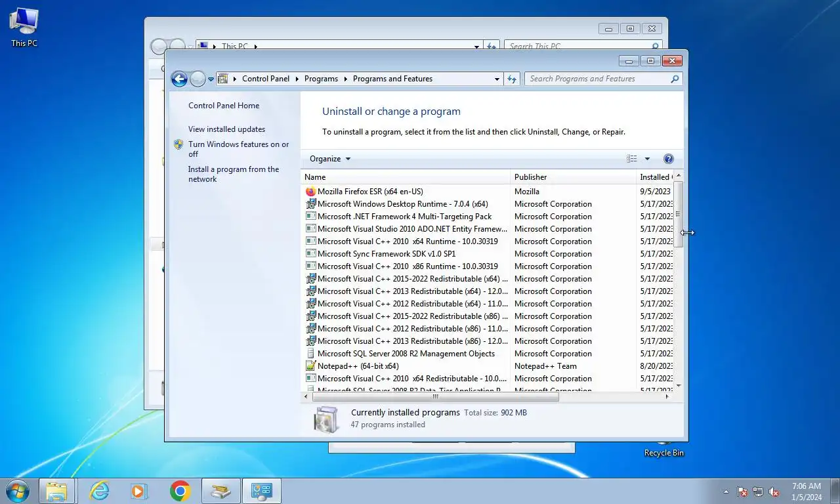Image resolution: width=840 pixels, height=504 pixels.
Task: Open address dropdown in This PC window
Action: coord(476,46)
